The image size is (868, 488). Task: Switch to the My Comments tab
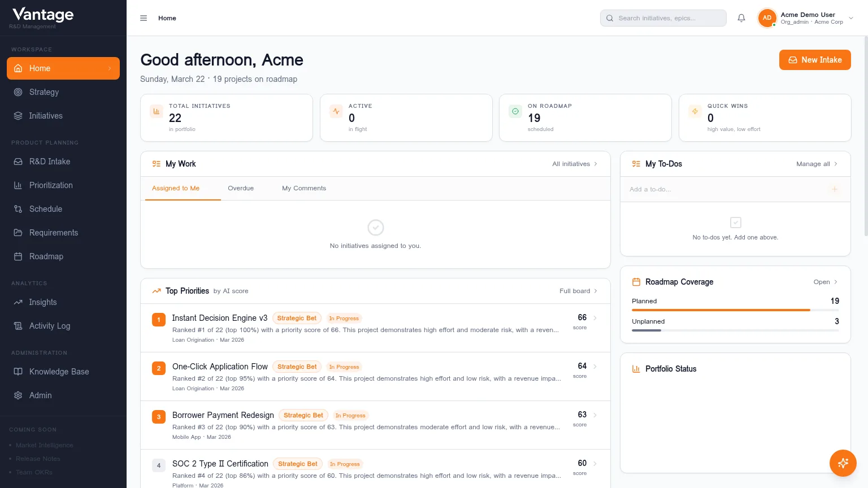click(304, 188)
